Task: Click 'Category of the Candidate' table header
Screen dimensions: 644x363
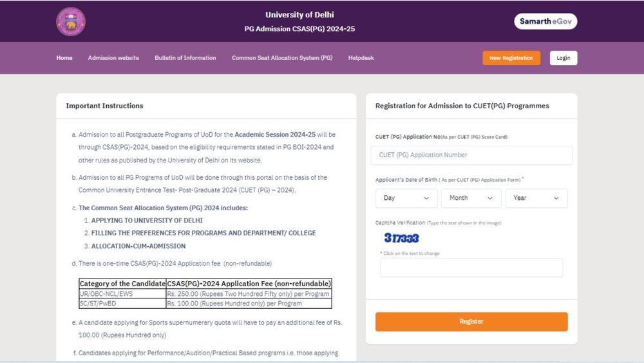Action: pos(122,284)
